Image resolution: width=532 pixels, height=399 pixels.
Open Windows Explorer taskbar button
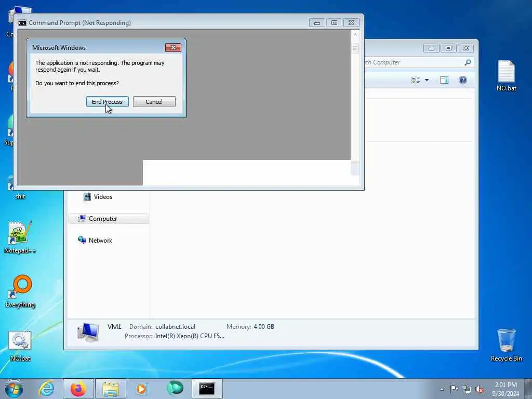coord(111,389)
